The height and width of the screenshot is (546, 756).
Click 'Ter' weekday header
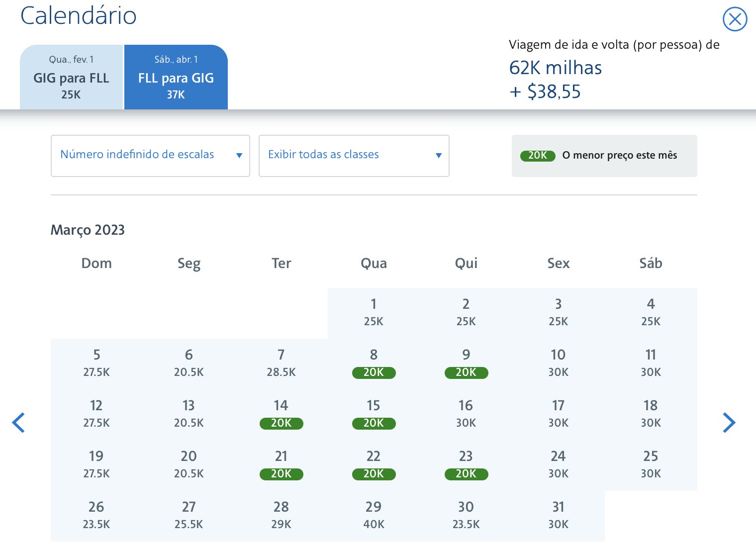pyautogui.click(x=281, y=264)
